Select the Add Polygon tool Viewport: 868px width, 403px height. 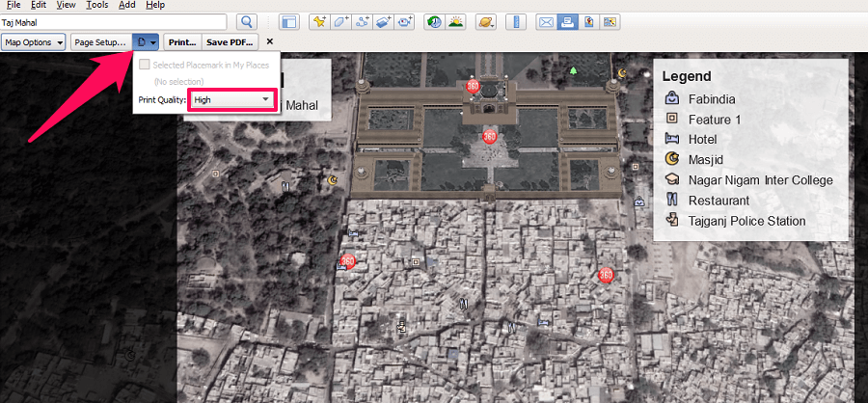341,21
